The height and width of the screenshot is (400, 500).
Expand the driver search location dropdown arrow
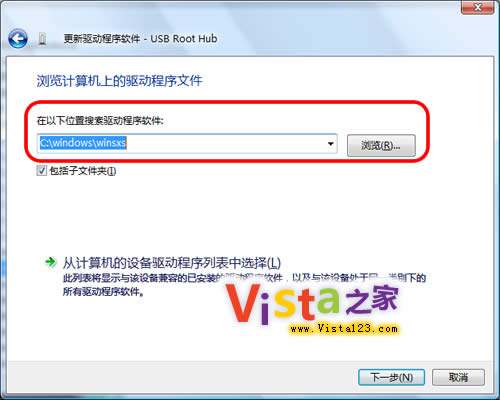point(330,144)
